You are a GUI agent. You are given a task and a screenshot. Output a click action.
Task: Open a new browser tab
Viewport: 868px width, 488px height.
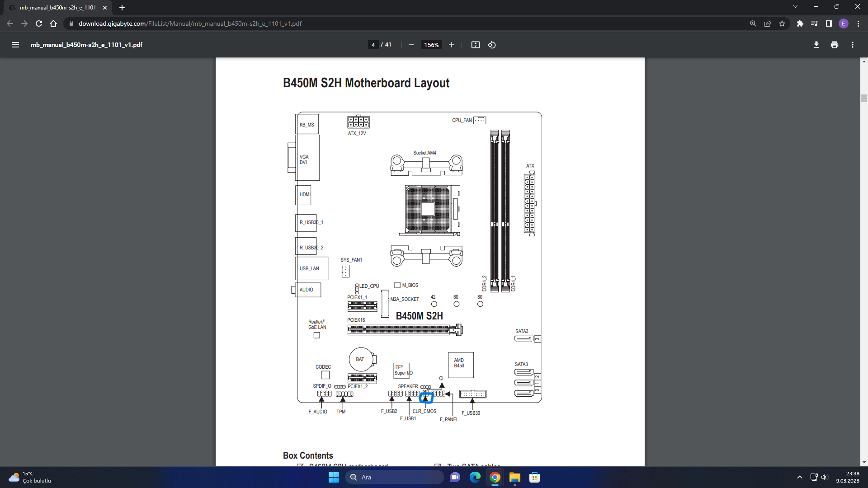(122, 8)
